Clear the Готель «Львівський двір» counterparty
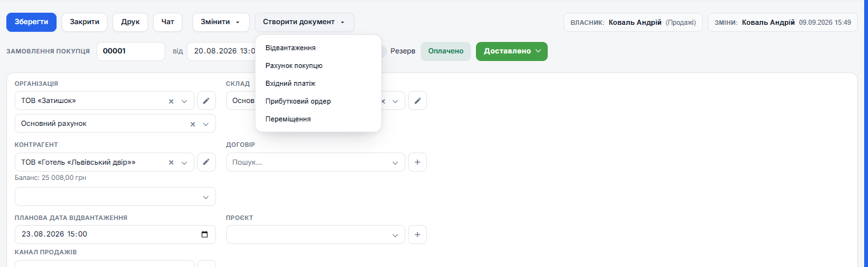Image resolution: width=868 pixels, height=267 pixels. click(x=171, y=163)
